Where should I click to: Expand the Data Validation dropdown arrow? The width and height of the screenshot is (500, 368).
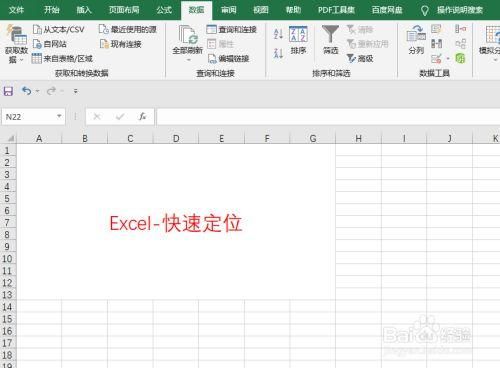(x=448, y=59)
